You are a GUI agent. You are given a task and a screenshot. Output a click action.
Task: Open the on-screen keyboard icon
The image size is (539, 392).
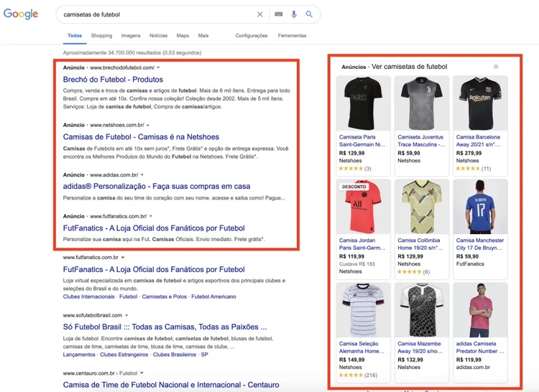(279, 14)
